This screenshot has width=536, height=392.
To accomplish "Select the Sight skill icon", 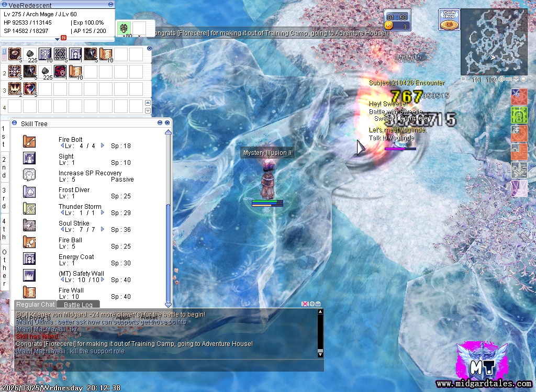I will (x=29, y=158).
